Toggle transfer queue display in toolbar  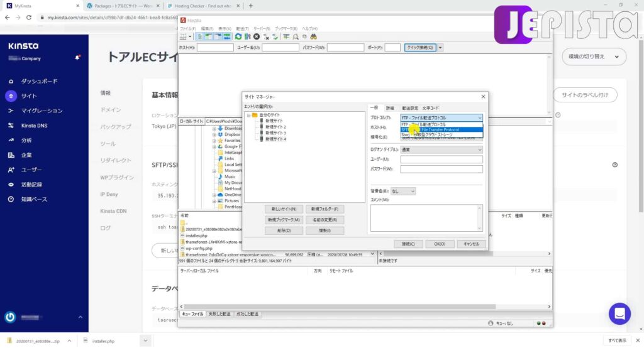226,37
